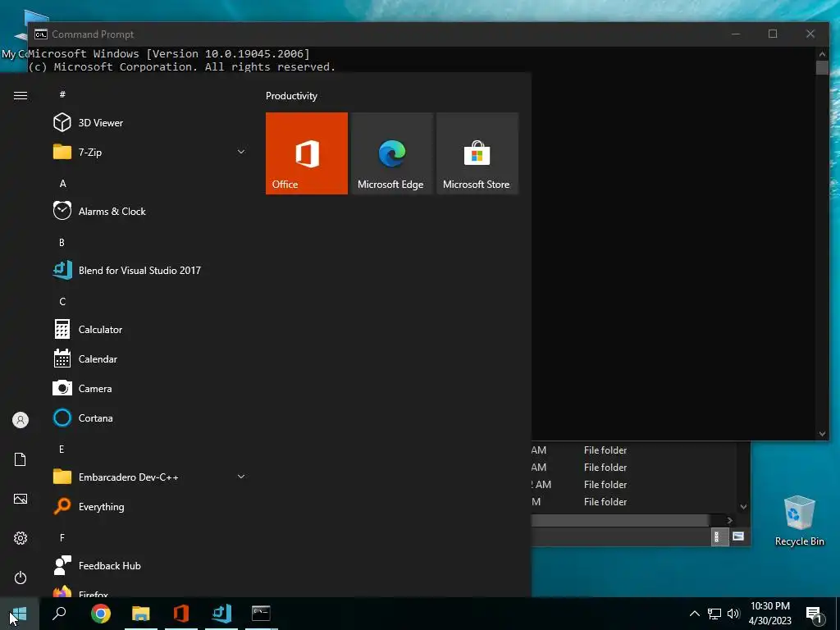840x630 pixels.
Task: Expand the Start menu hamburger button
Action: point(21,95)
